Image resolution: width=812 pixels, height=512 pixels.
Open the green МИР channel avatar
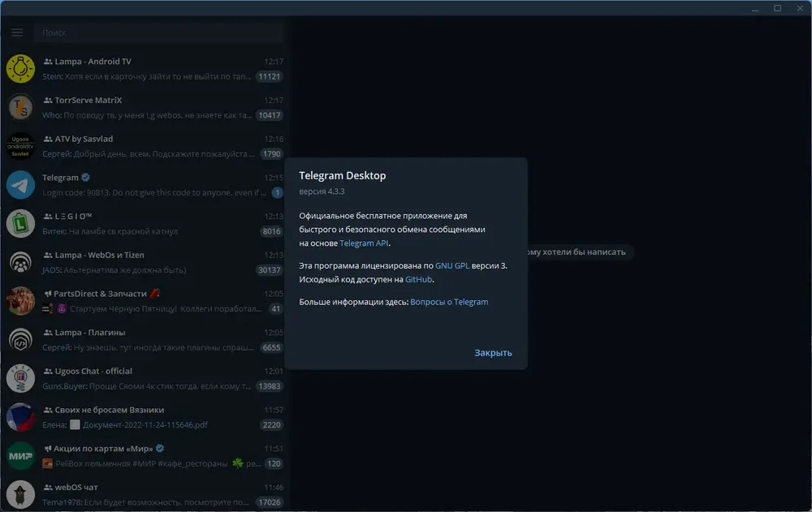pos(20,455)
